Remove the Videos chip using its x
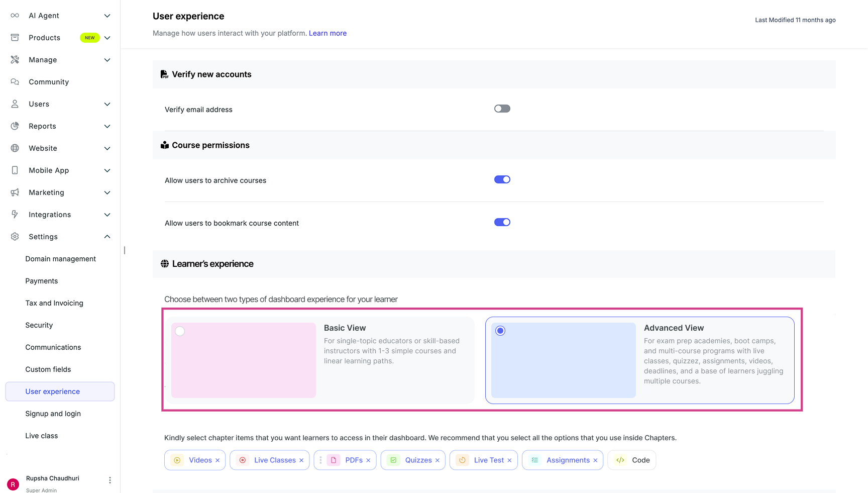Viewport: 868px width, 493px height. coord(218,460)
